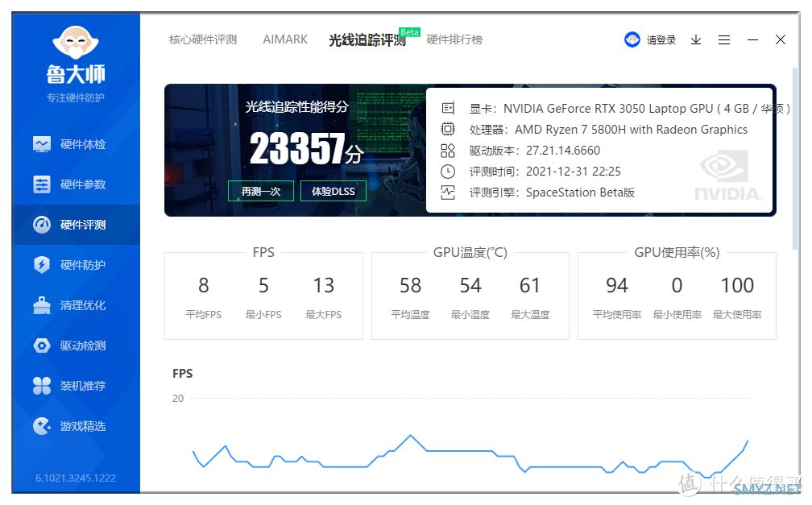This screenshot has height=505, width=812.
Task: Click the 最大使用率 value 100
Action: pyautogui.click(x=737, y=285)
